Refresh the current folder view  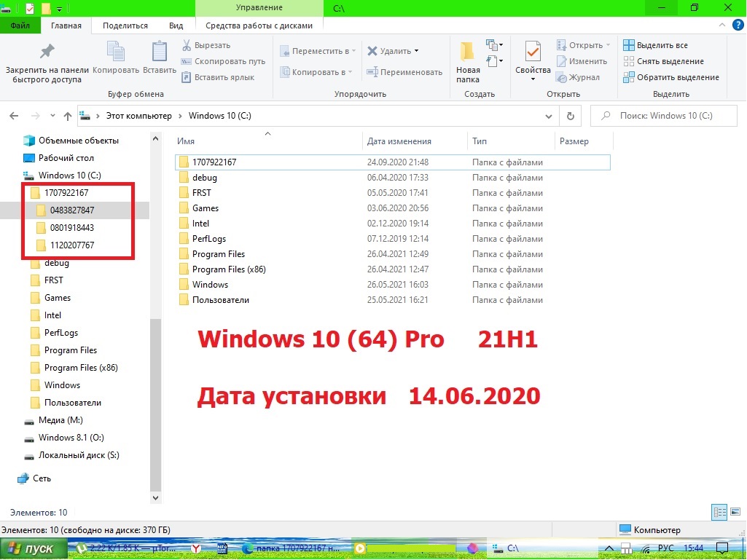click(570, 116)
